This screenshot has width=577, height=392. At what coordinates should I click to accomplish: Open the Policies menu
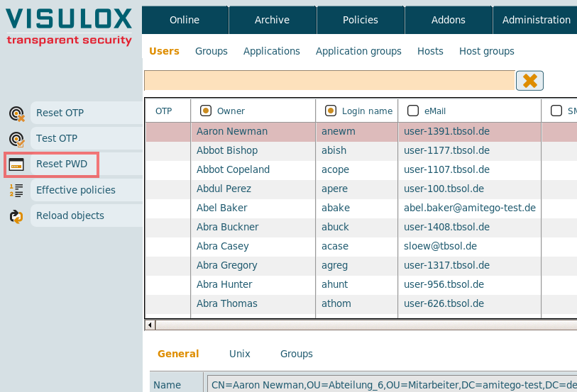(360, 20)
